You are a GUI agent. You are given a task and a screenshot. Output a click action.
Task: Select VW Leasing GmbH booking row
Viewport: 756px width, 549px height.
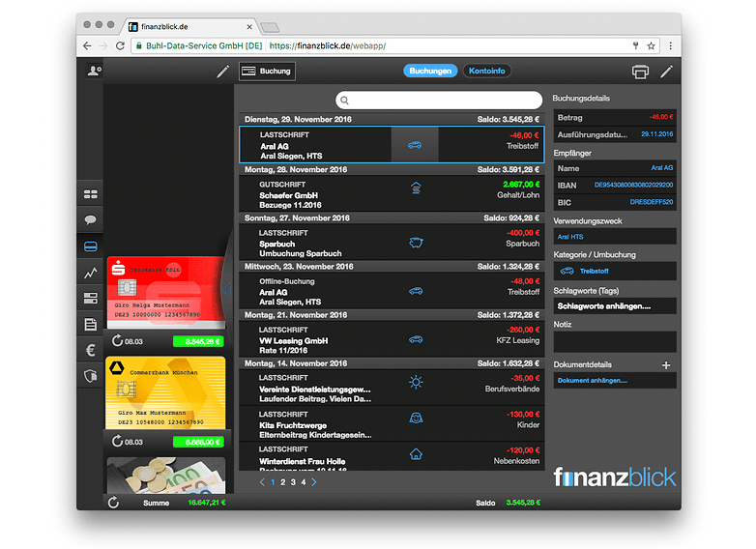392,339
